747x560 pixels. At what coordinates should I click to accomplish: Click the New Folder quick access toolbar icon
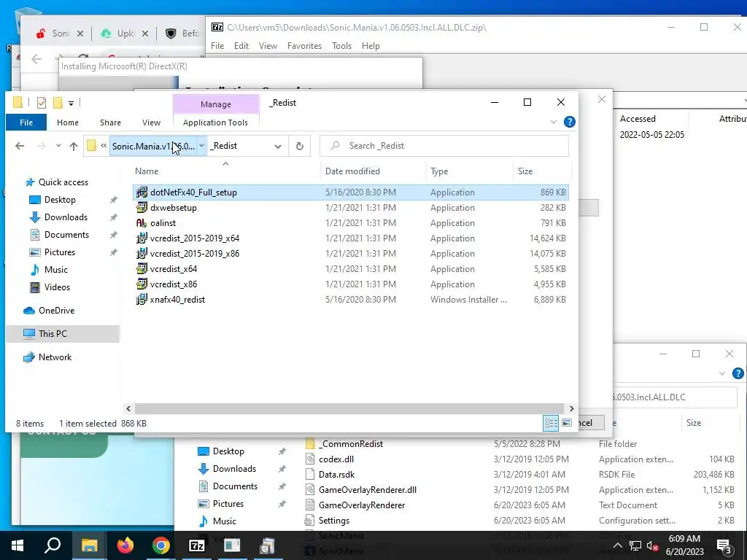pyautogui.click(x=58, y=102)
